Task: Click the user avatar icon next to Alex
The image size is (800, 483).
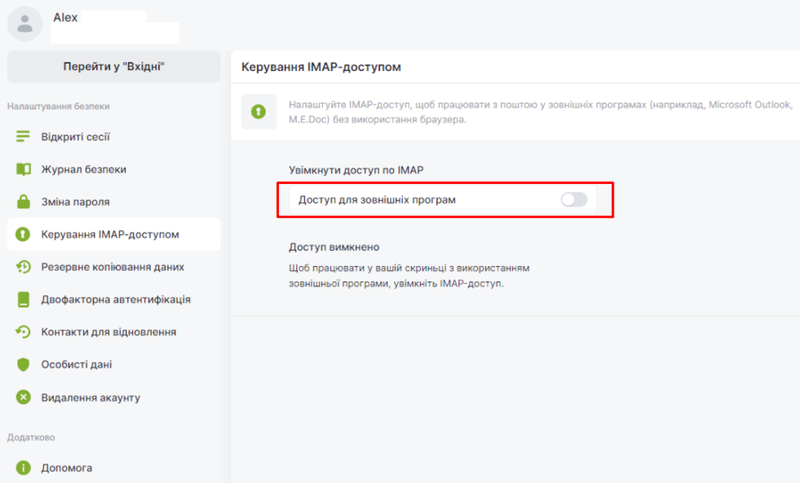Action: tap(24, 24)
